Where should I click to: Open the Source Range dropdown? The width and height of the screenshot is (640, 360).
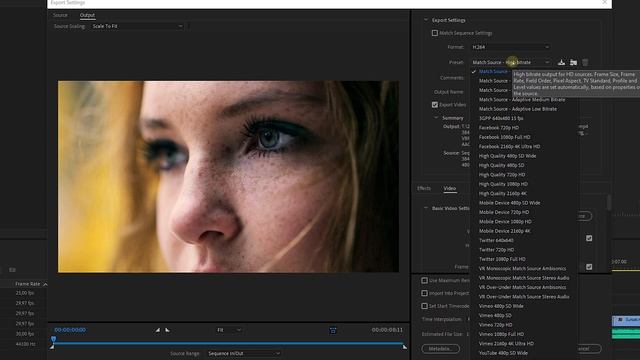(x=244, y=353)
